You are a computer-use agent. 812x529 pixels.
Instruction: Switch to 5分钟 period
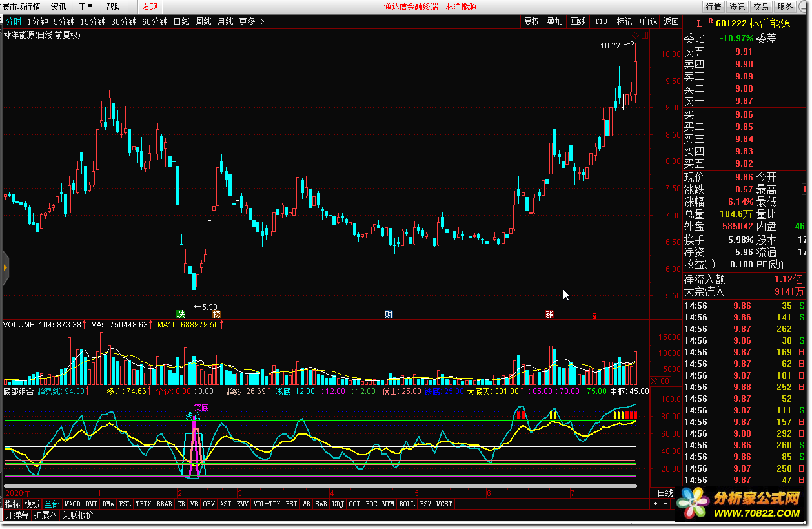coord(64,21)
